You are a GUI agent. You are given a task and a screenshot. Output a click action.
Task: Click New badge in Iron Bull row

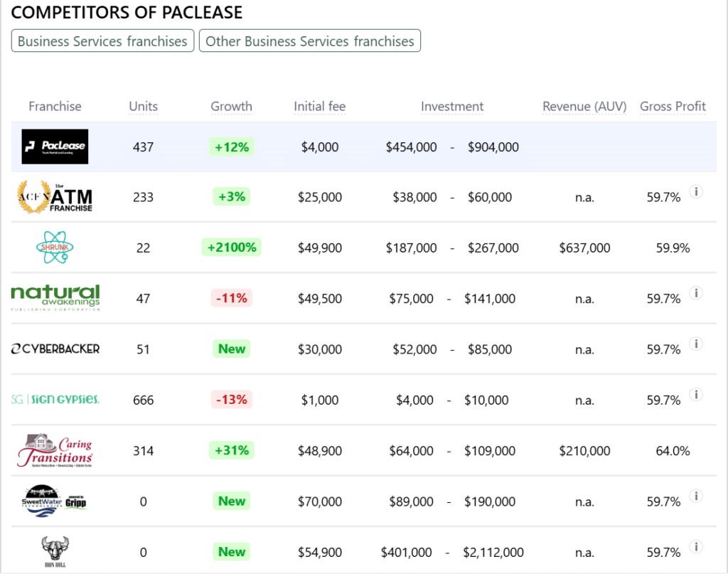(x=231, y=552)
